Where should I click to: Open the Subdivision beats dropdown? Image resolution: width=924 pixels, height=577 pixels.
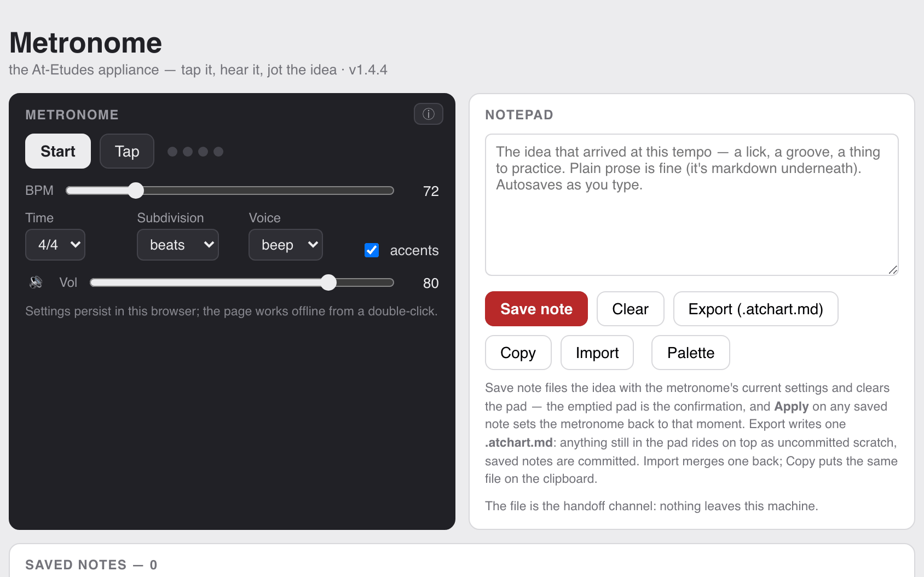(178, 245)
